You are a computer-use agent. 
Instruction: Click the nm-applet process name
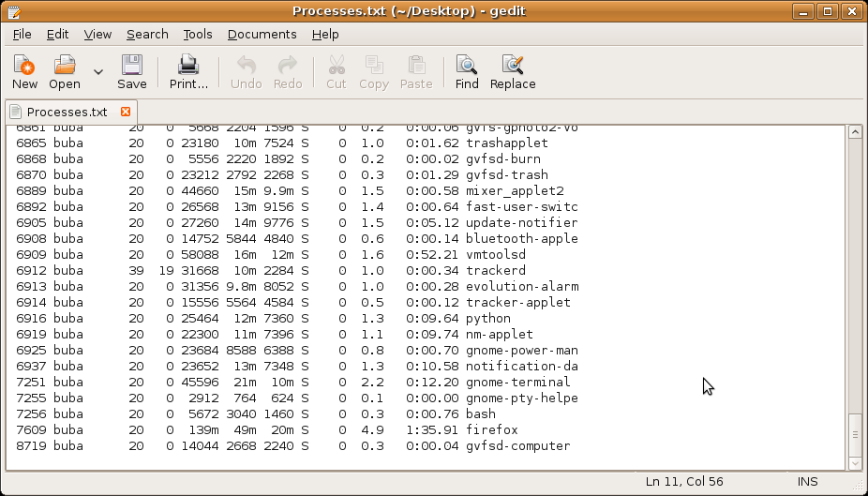pos(500,335)
